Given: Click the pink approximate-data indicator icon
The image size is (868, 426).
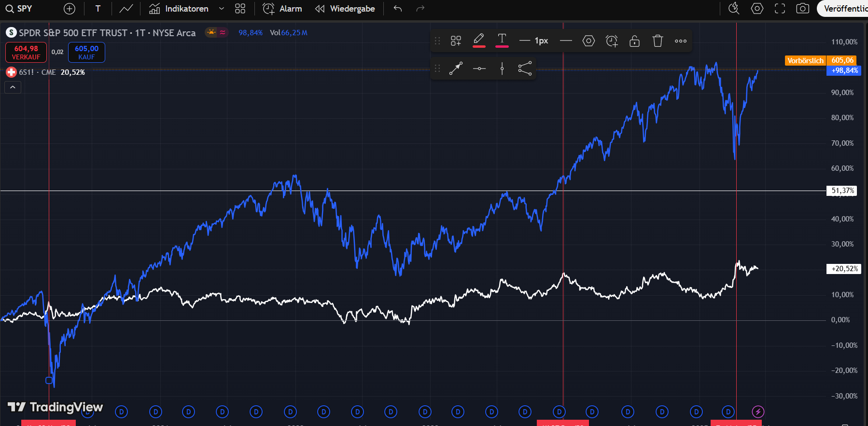Looking at the screenshot, I should (223, 32).
